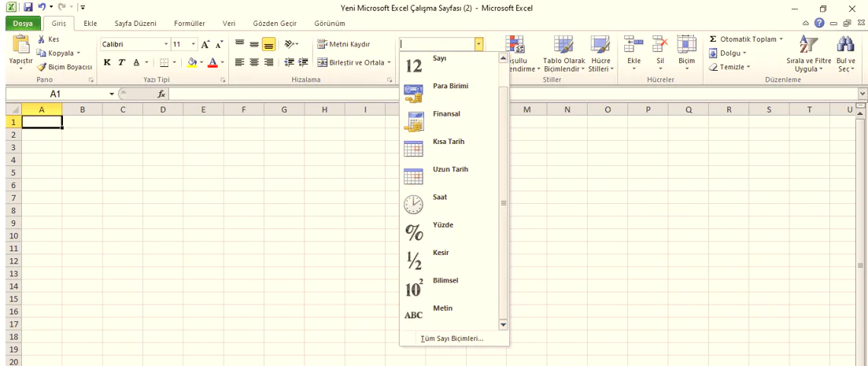Toggle bold (K) formatting
Image resolution: width=868 pixels, height=366 pixels.
tap(108, 62)
